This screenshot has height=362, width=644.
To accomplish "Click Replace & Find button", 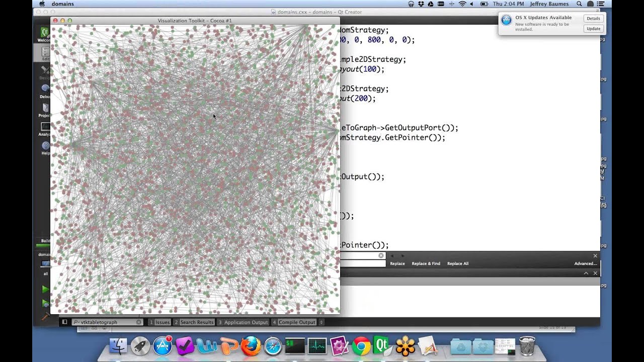I will click(426, 263).
